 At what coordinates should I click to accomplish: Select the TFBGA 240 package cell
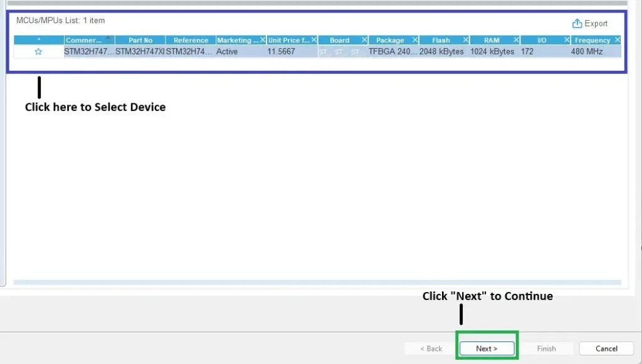pyautogui.click(x=392, y=52)
